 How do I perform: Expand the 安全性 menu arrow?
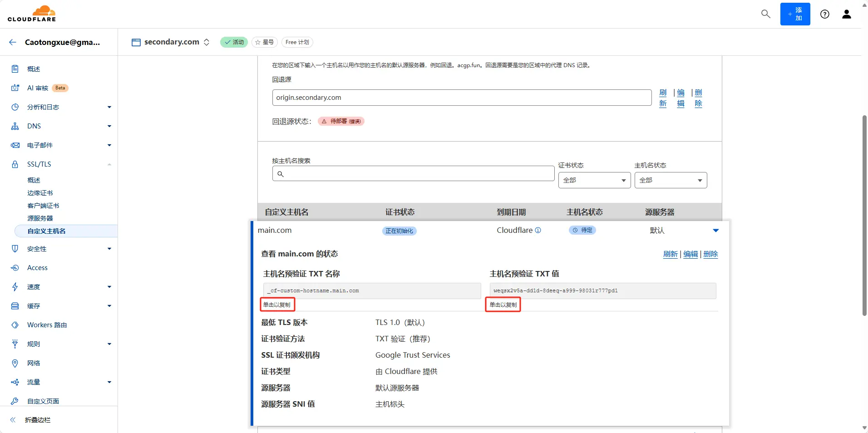[x=109, y=249]
